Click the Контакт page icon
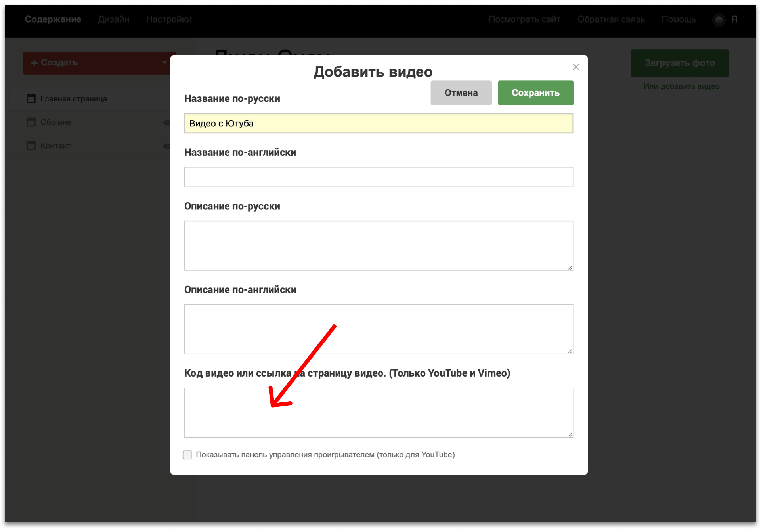 31,146
